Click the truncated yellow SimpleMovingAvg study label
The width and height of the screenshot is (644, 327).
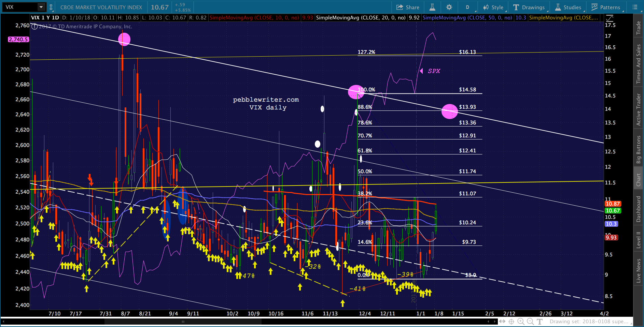(564, 18)
